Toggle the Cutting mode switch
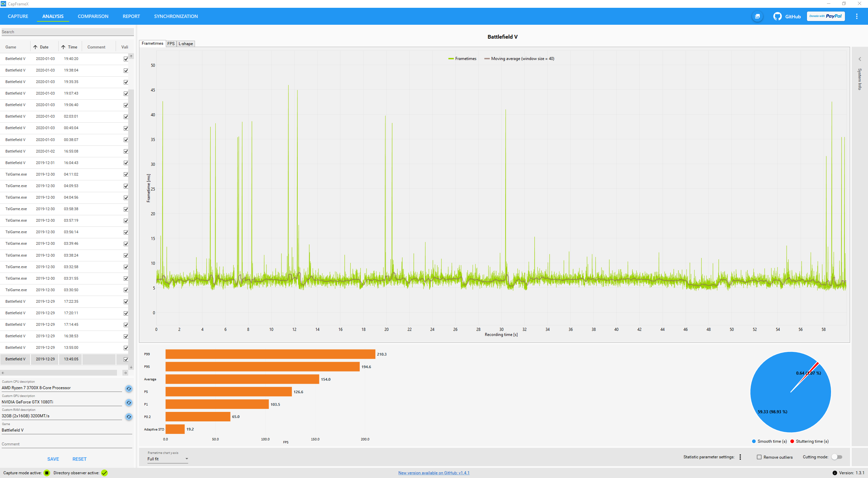Image resolution: width=868 pixels, height=478 pixels. [x=837, y=457]
